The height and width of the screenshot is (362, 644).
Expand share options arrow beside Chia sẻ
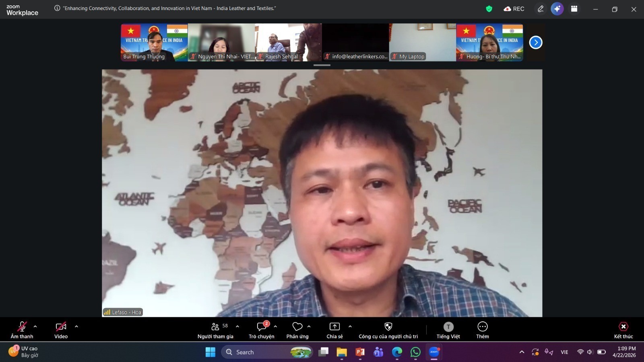pyautogui.click(x=350, y=327)
